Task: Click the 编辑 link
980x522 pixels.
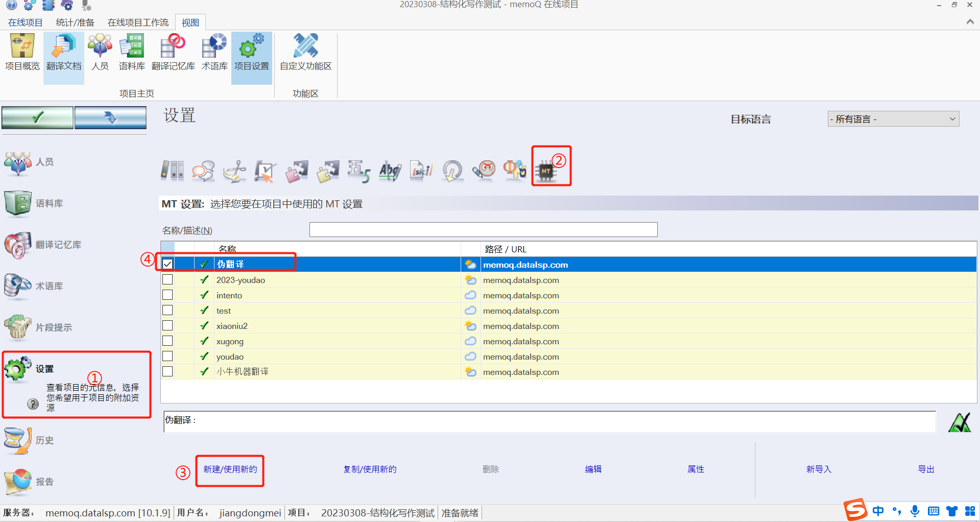Action: (593, 469)
